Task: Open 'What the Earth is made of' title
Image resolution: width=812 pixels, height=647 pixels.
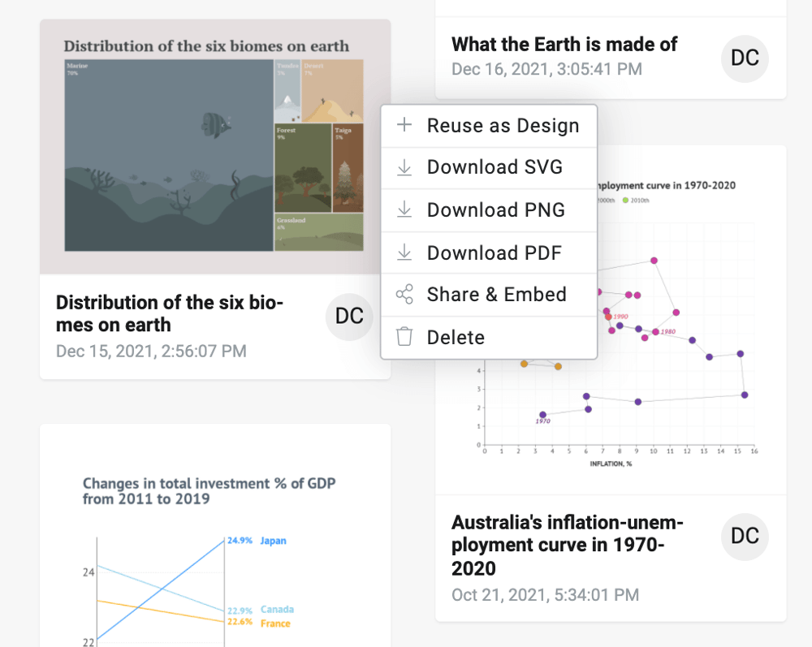Action: pyautogui.click(x=564, y=45)
